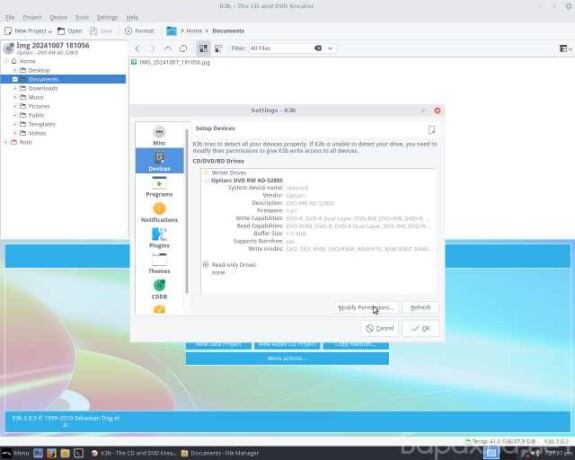
Task: Click the Refresh devices button
Action: [420, 307]
